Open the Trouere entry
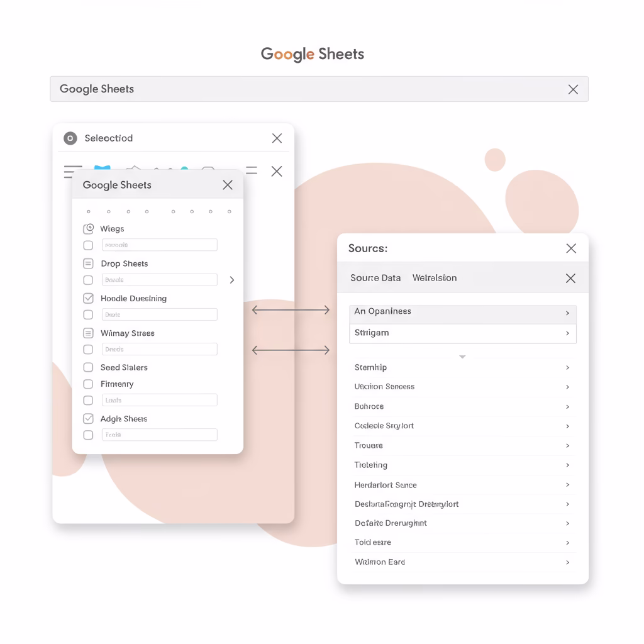644x644 pixels. 462,446
